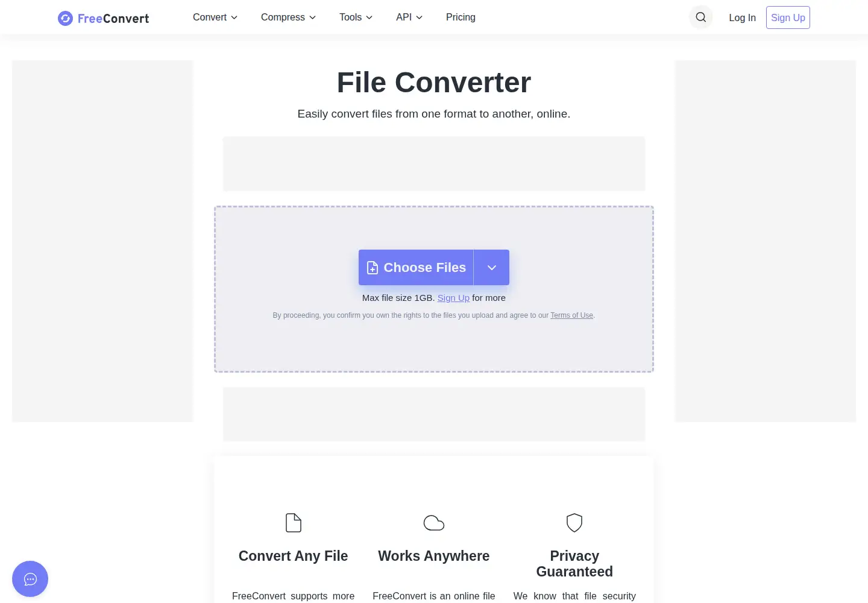Click the Privacy Guaranteed heading

pyautogui.click(x=574, y=564)
